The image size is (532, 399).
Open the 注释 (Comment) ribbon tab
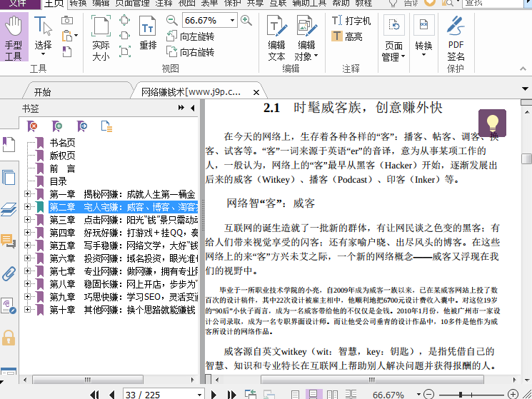pyautogui.click(x=164, y=3)
